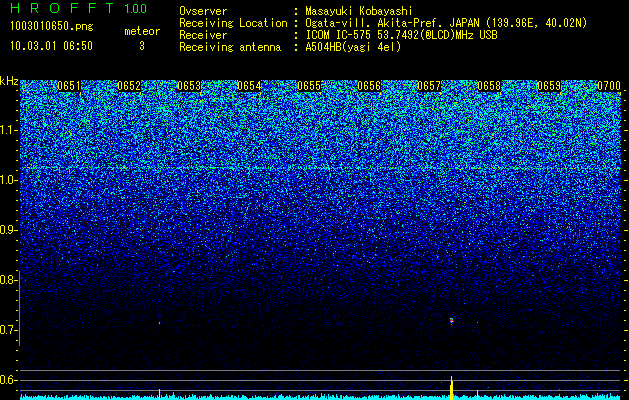Click the 0652 time marker
629x400 pixels.
pyautogui.click(x=129, y=86)
